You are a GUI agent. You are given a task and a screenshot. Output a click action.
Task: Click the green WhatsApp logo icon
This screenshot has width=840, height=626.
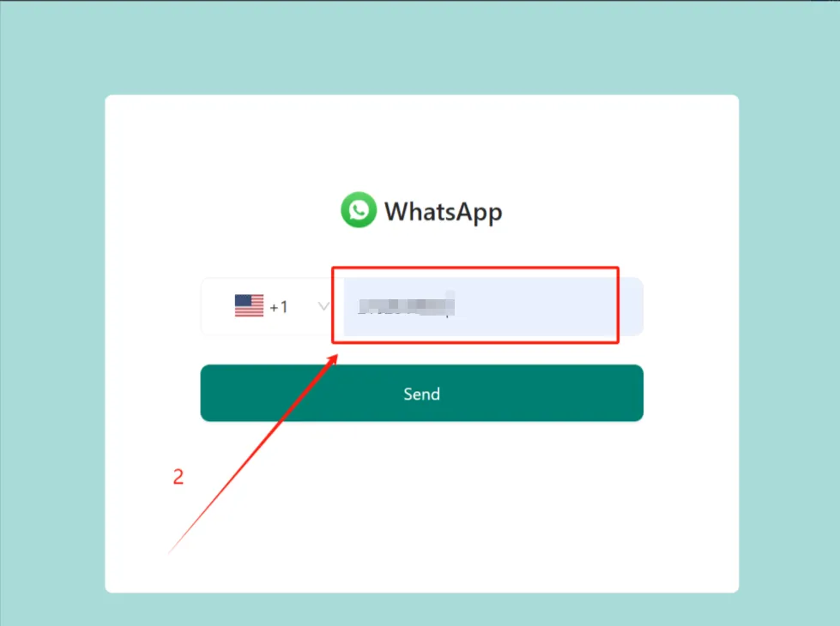[x=359, y=210]
